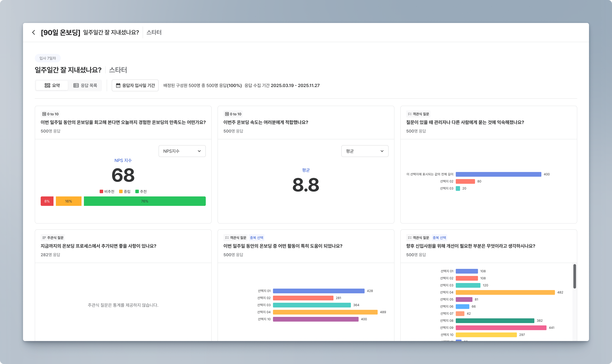Click the calendar icon on the hire-date filter
This screenshot has width=612, height=364.
tap(118, 85)
